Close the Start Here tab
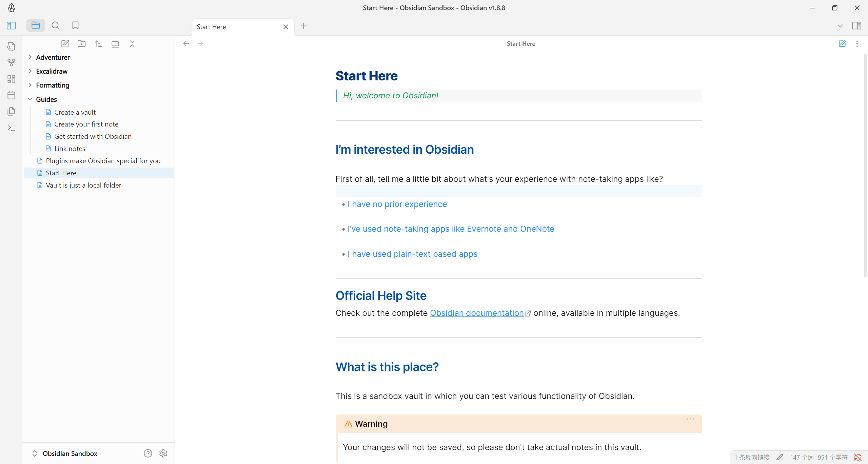The height and width of the screenshot is (464, 868). click(286, 27)
